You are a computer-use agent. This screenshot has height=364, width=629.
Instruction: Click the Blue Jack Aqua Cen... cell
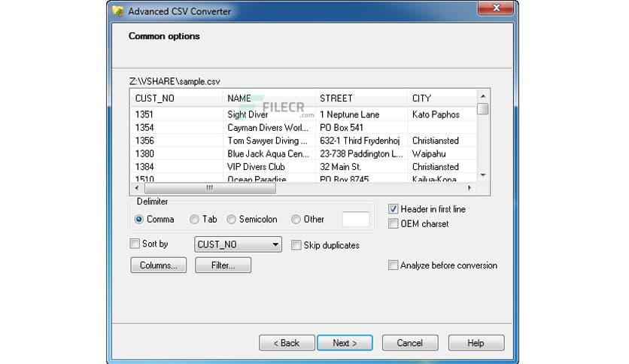(269, 154)
